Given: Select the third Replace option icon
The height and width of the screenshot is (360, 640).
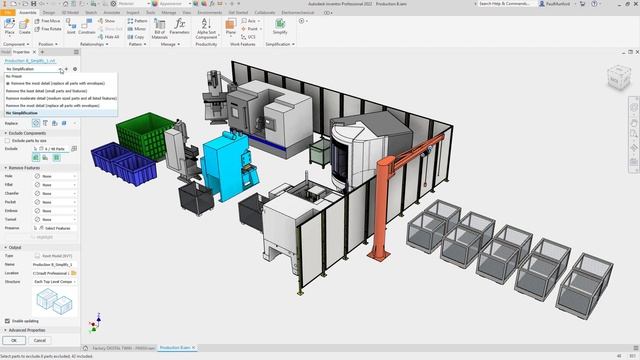Looking at the screenshot, I should pos(55,123).
